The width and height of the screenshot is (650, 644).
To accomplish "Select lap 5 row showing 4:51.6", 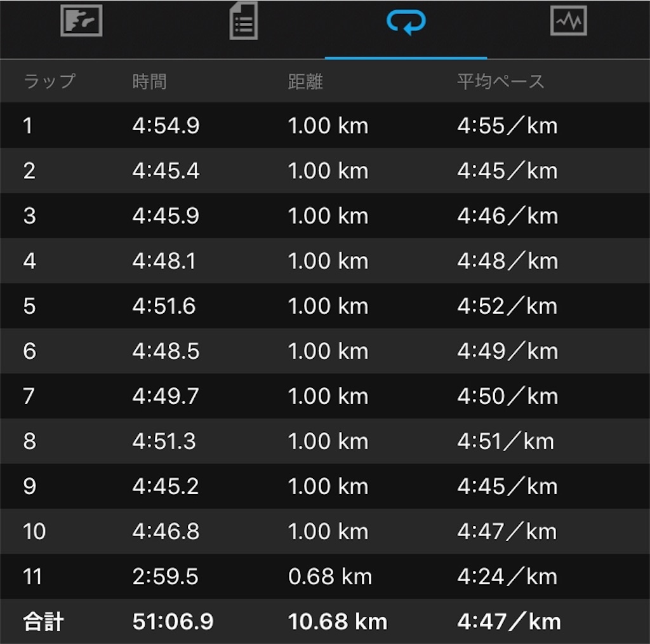I will click(325, 306).
